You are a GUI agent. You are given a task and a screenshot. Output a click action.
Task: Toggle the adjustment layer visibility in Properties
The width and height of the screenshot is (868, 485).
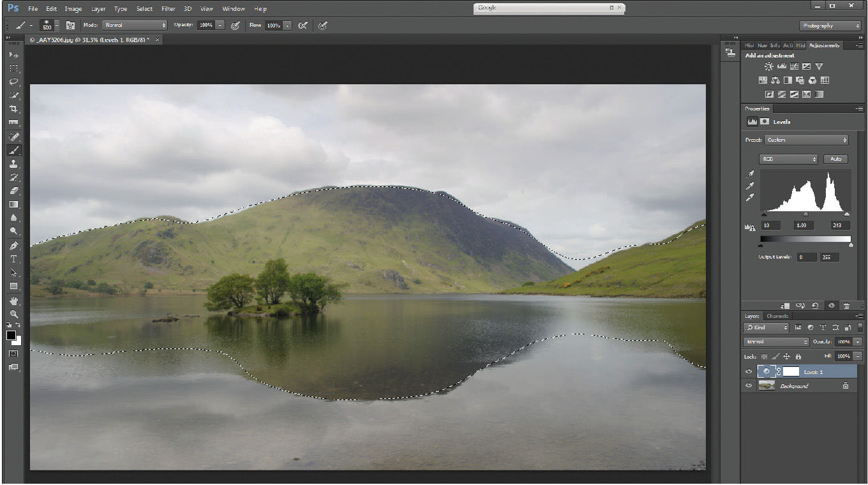coord(831,306)
